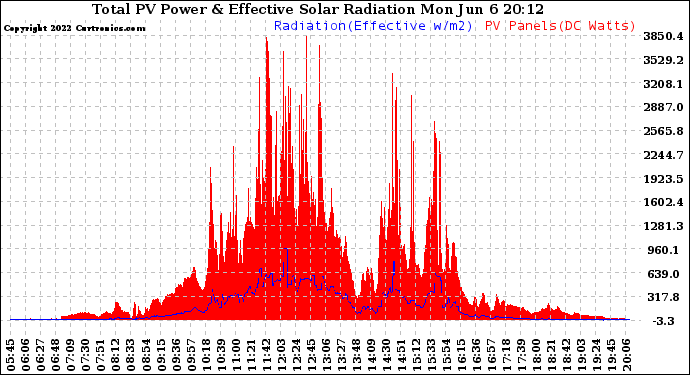This screenshot has width=690, height=375.
Task: Click the x-axis time label 13:27
Action: coord(341,355)
